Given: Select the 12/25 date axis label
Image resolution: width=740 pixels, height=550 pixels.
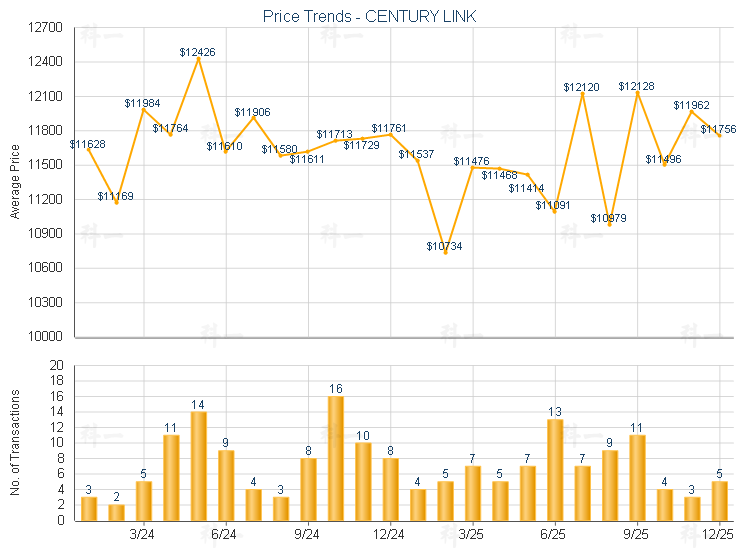Looking at the screenshot, I should click(719, 535).
